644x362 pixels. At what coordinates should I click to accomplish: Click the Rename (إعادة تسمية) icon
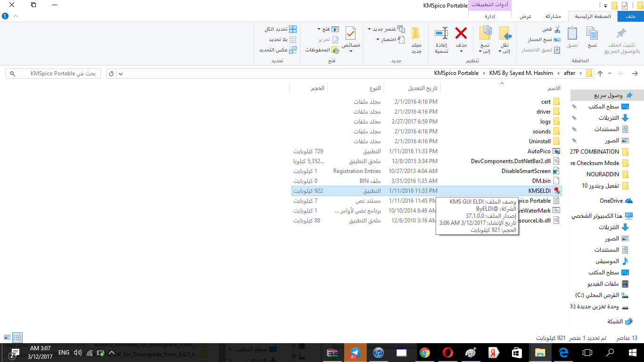(442, 33)
